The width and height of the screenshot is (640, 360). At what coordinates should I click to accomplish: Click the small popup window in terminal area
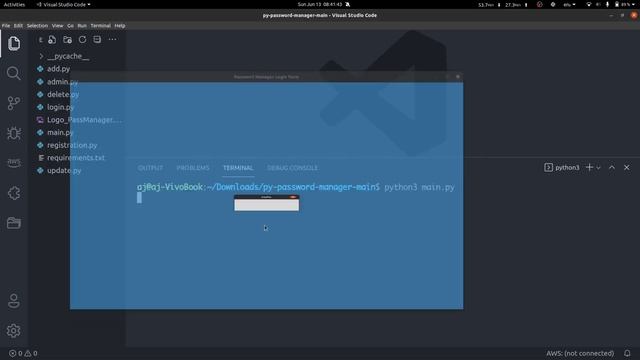tap(267, 203)
